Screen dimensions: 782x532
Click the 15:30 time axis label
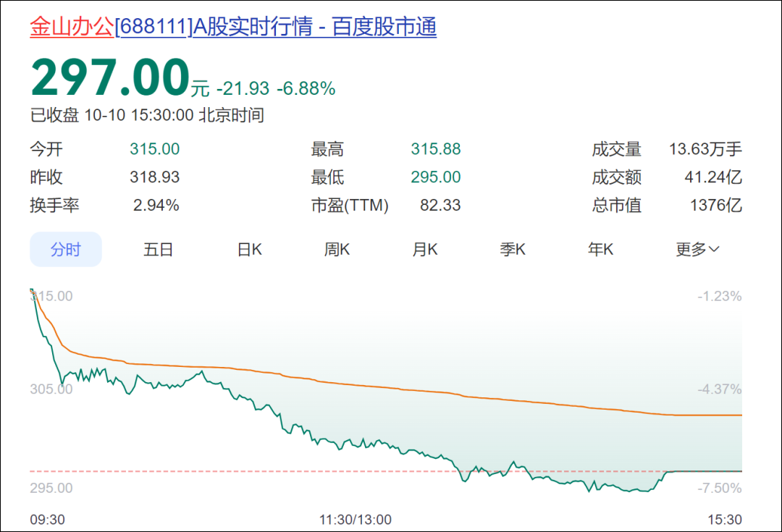coord(725,520)
